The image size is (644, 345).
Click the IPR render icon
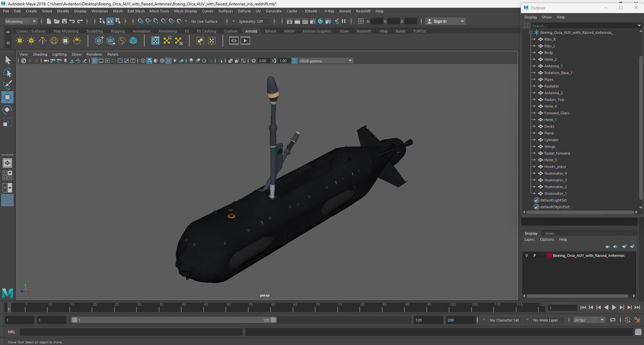tap(305, 21)
